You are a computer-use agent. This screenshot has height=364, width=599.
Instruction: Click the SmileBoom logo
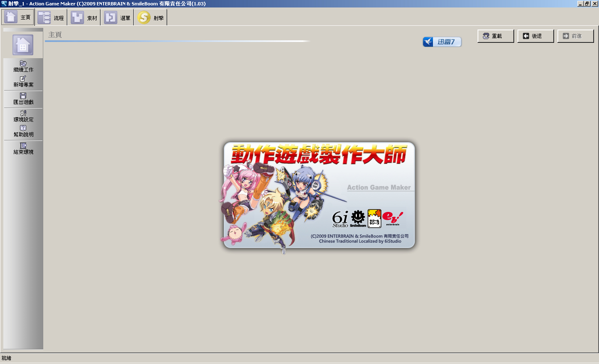(x=358, y=219)
